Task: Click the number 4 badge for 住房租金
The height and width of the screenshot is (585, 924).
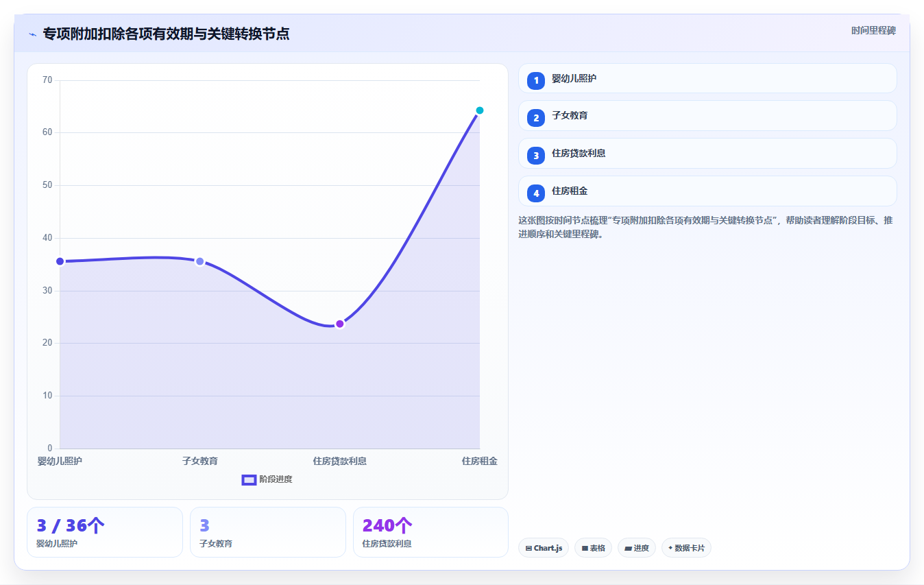Action: [536, 193]
